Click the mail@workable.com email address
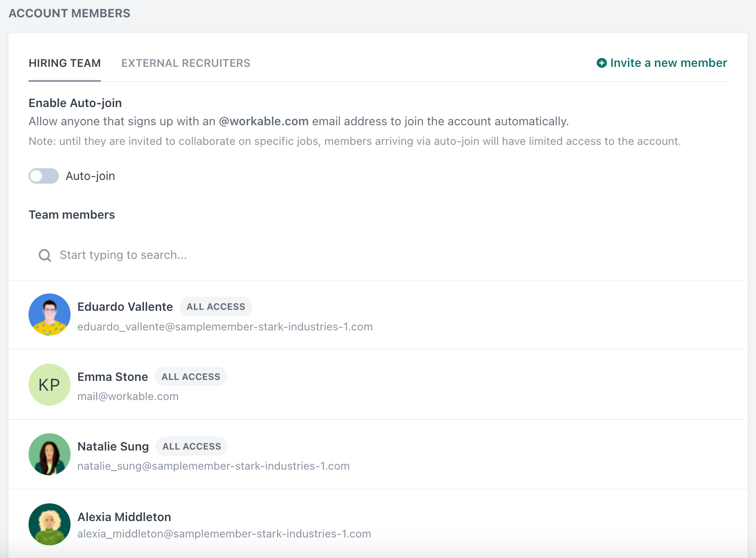This screenshot has width=756, height=558. (x=128, y=397)
